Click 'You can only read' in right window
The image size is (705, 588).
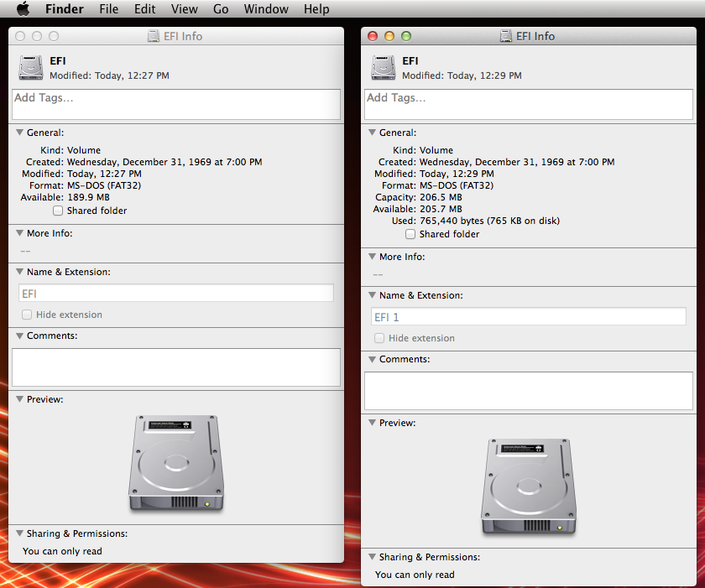pyautogui.click(x=415, y=575)
